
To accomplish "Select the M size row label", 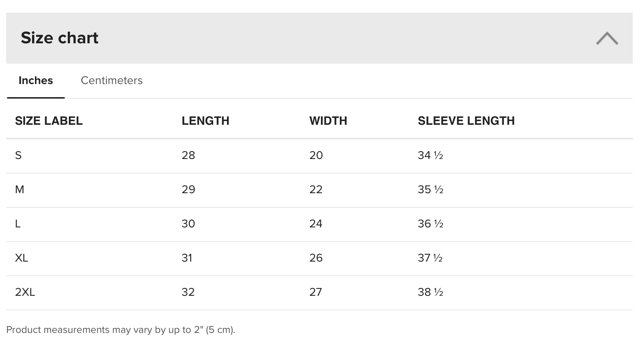I will 20,190.
